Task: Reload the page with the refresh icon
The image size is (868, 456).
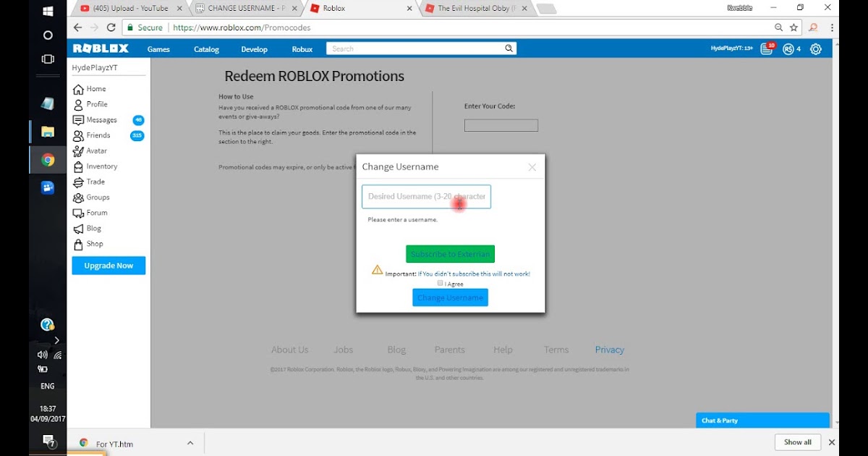Action: 111,28
